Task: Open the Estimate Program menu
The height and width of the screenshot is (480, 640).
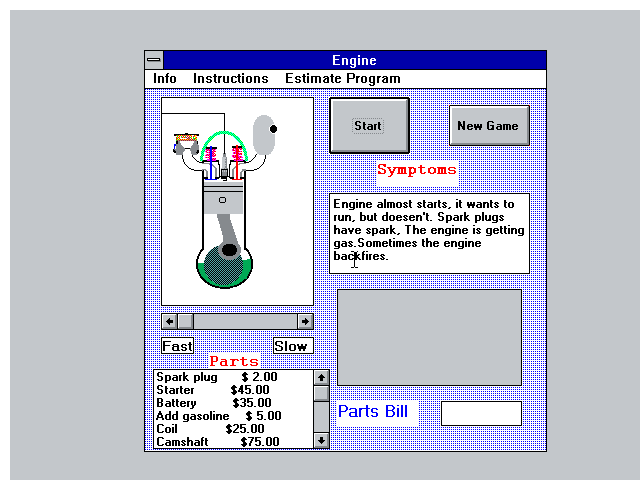Action: point(342,78)
